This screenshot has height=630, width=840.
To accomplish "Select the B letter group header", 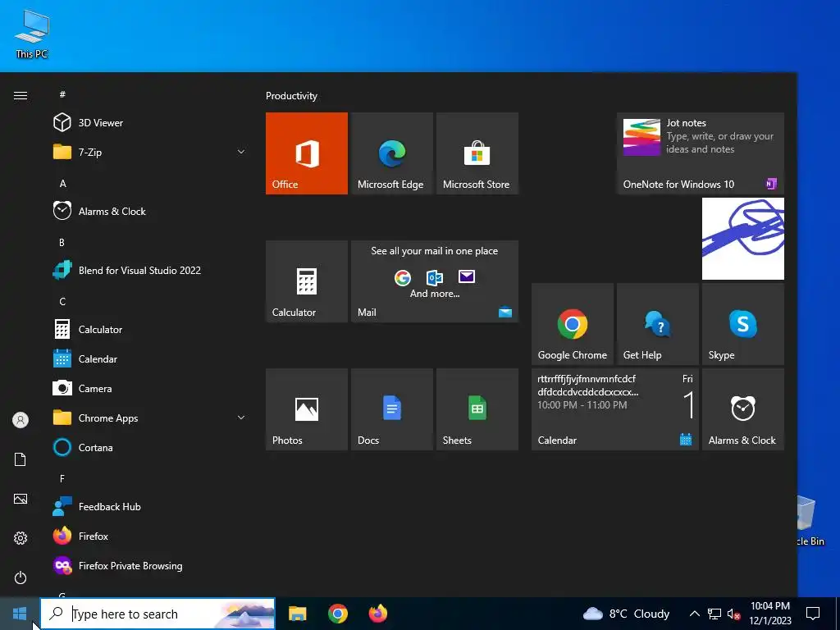I will tap(62, 243).
